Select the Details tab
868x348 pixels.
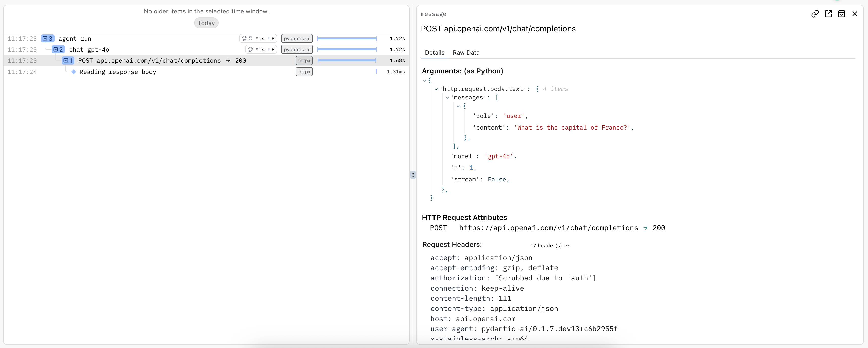(434, 53)
